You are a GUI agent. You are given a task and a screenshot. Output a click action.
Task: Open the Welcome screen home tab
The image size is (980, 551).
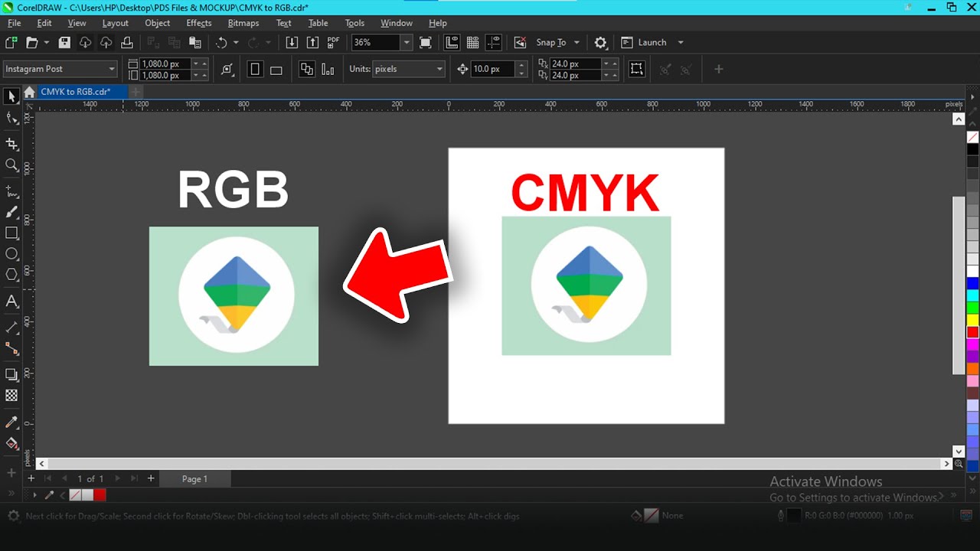(x=29, y=92)
